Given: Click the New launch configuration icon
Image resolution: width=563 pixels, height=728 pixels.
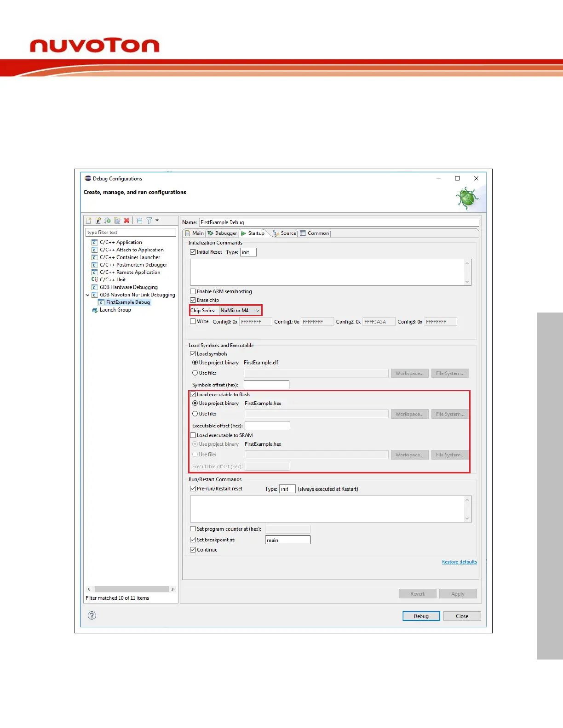Looking at the screenshot, I should point(89,221).
